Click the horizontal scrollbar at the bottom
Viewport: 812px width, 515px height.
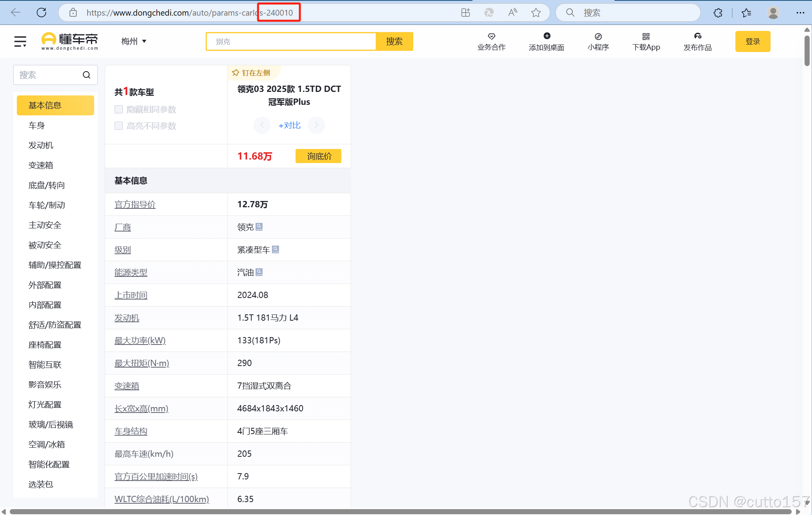(x=400, y=511)
